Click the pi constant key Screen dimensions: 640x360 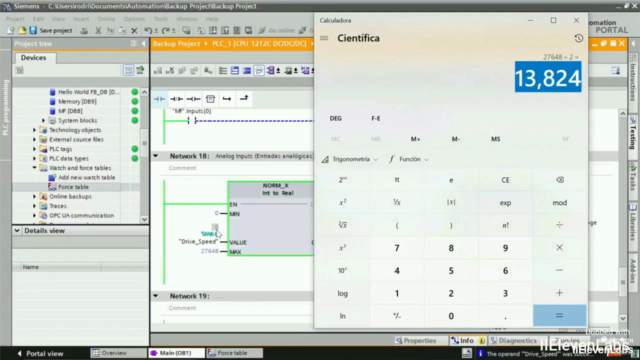[397, 180]
